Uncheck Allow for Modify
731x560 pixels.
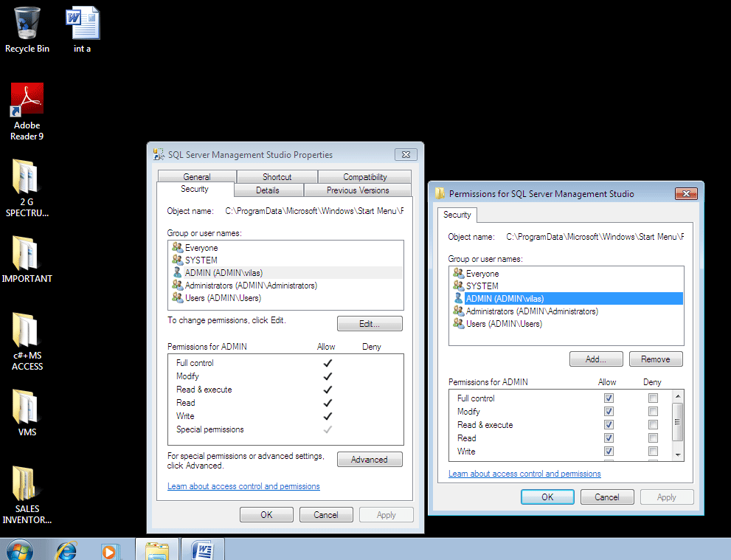[x=609, y=411]
